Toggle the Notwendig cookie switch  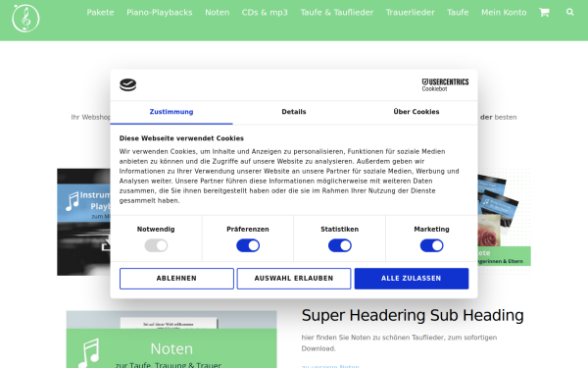tap(156, 245)
